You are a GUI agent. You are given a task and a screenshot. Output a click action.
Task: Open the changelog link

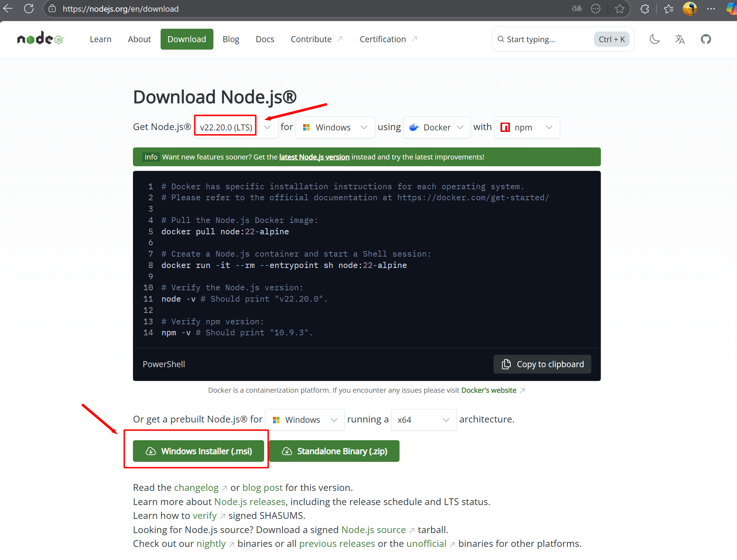(196, 488)
